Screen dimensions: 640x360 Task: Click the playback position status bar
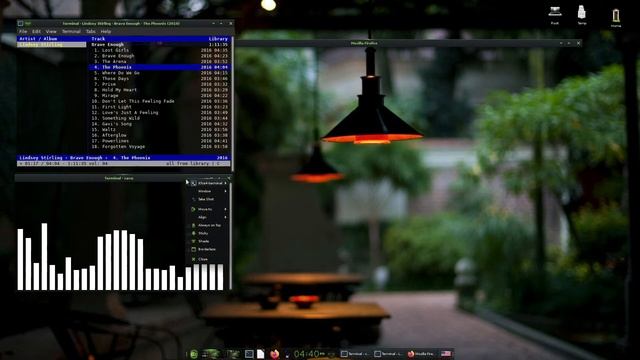coord(124,164)
